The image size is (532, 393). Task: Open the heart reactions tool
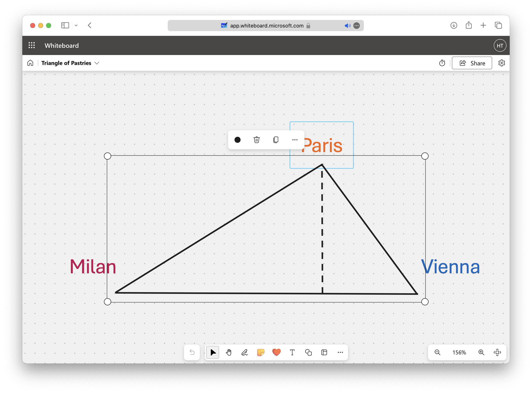click(x=276, y=352)
